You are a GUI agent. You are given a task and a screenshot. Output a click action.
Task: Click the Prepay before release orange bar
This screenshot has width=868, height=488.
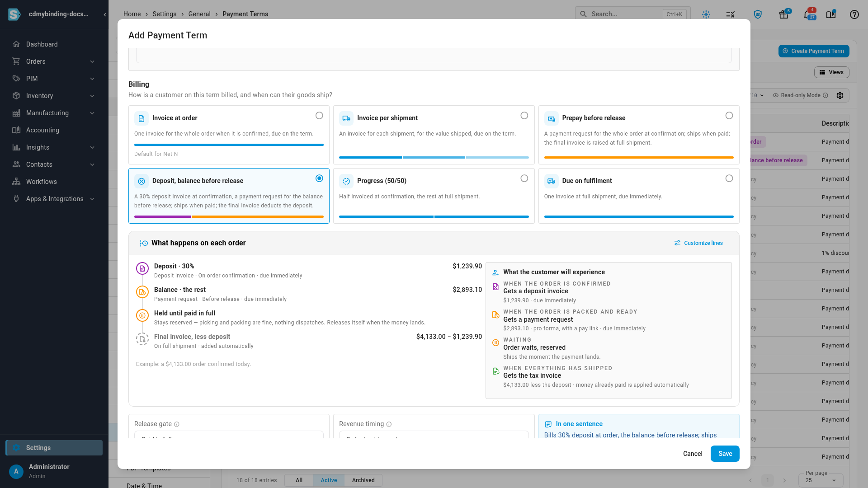coord(639,158)
